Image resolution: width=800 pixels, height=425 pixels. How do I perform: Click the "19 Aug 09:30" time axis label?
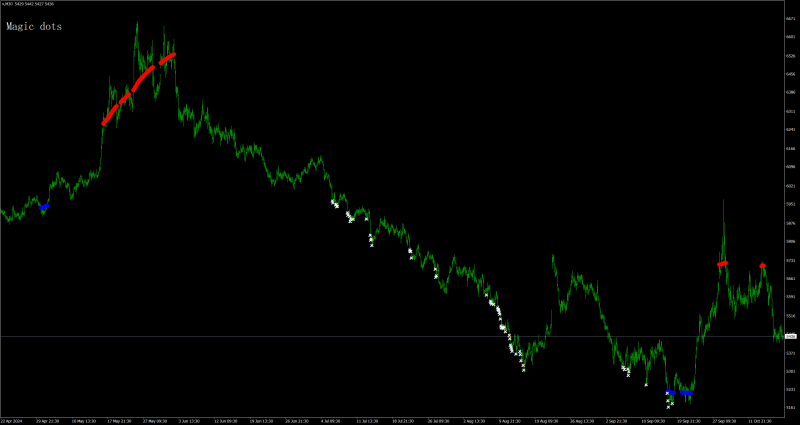[545, 421]
